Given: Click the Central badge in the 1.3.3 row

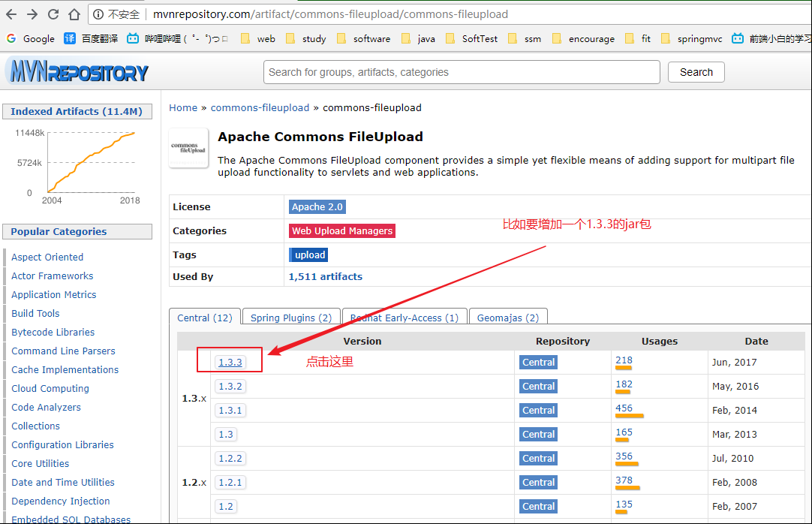Looking at the screenshot, I should tap(539, 363).
